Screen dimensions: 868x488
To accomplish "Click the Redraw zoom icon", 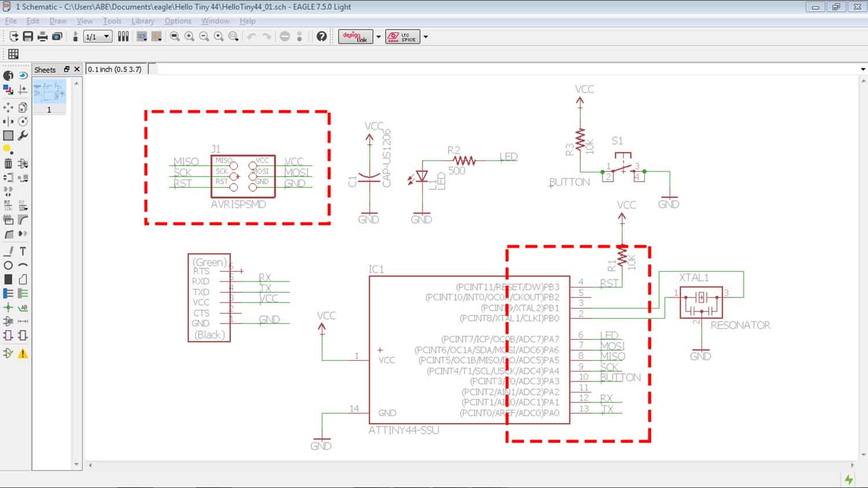I will (219, 36).
